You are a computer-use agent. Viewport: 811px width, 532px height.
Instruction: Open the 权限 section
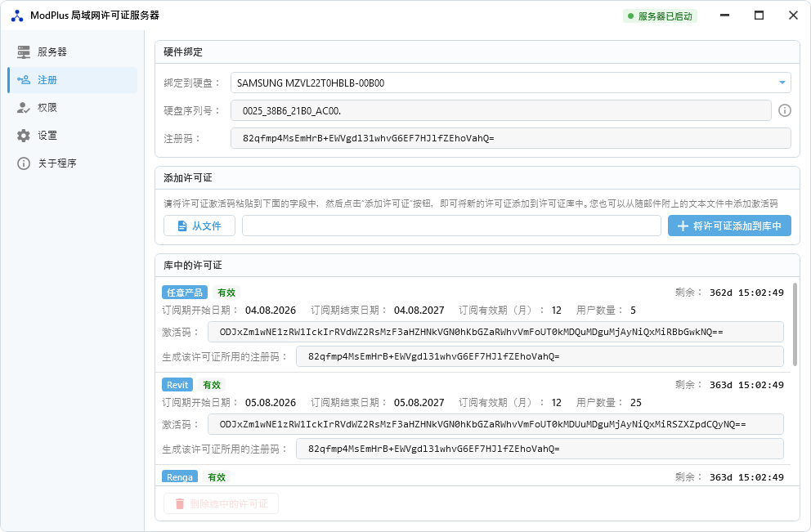click(x=73, y=108)
